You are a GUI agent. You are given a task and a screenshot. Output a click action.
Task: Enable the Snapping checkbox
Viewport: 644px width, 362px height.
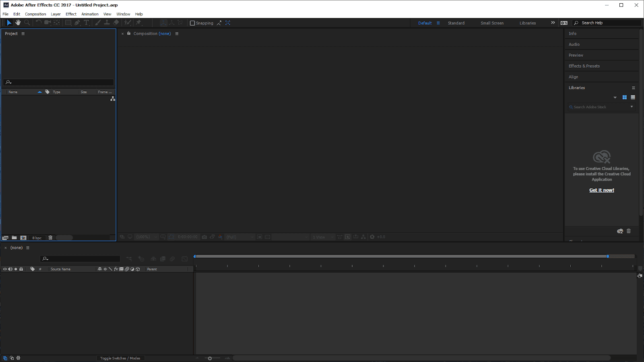coord(192,23)
